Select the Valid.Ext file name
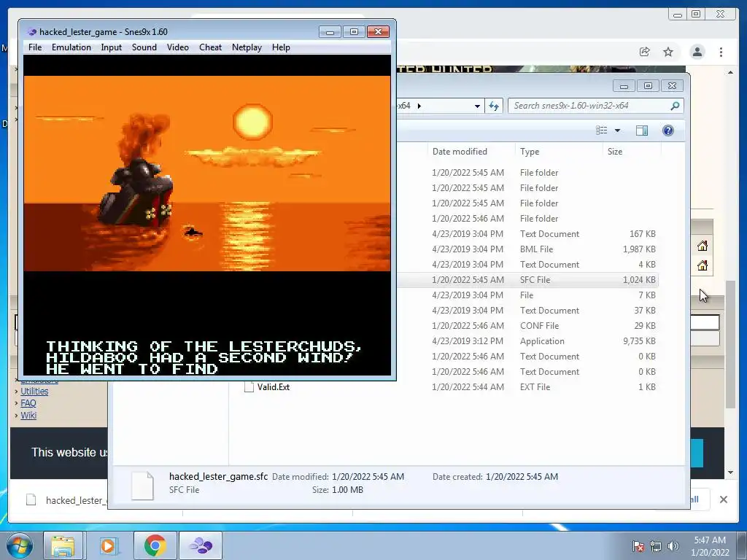 pyautogui.click(x=274, y=387)
